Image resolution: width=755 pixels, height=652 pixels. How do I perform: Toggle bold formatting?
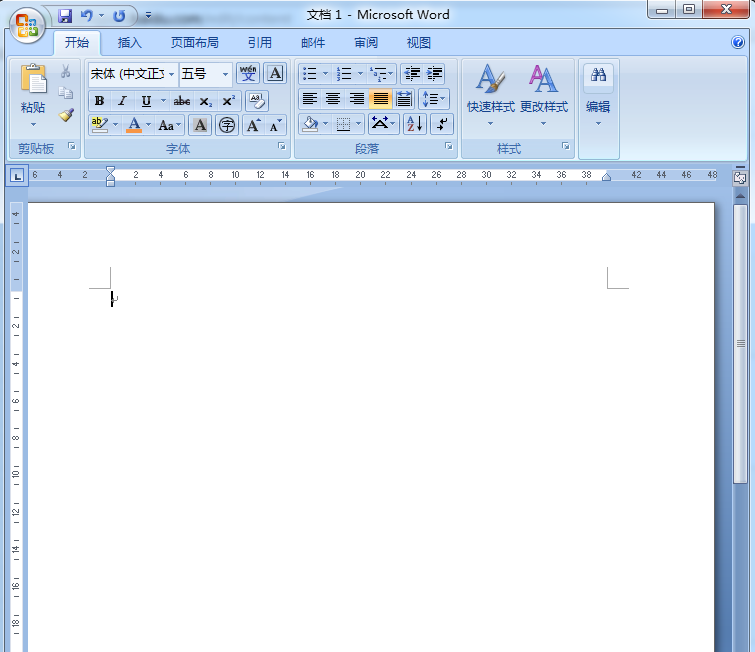pos(100,101)
